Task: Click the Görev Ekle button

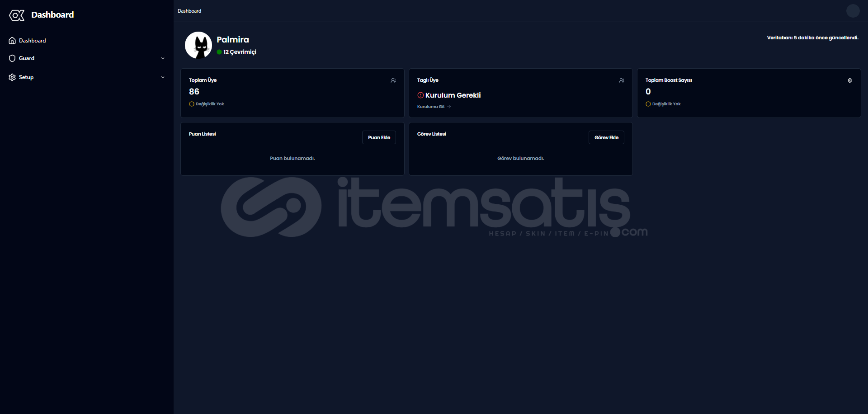Action: [606, 137]
